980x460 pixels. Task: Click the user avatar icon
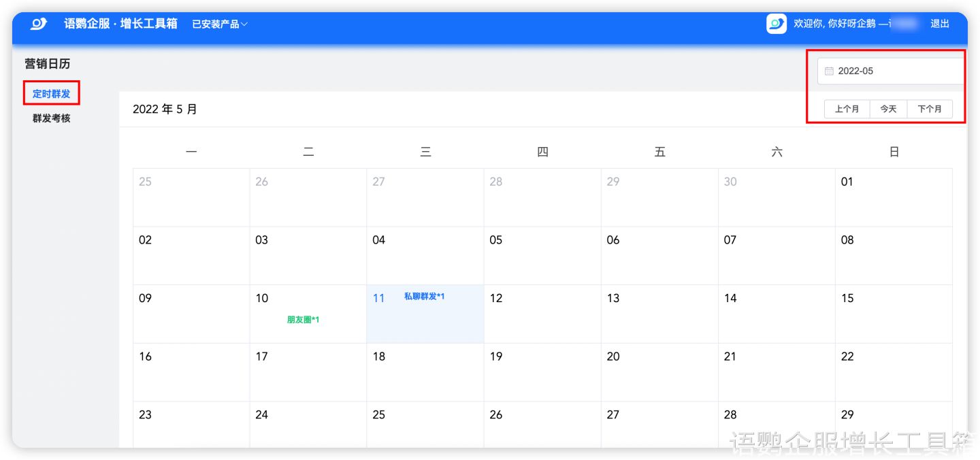(x=777, y=24)
